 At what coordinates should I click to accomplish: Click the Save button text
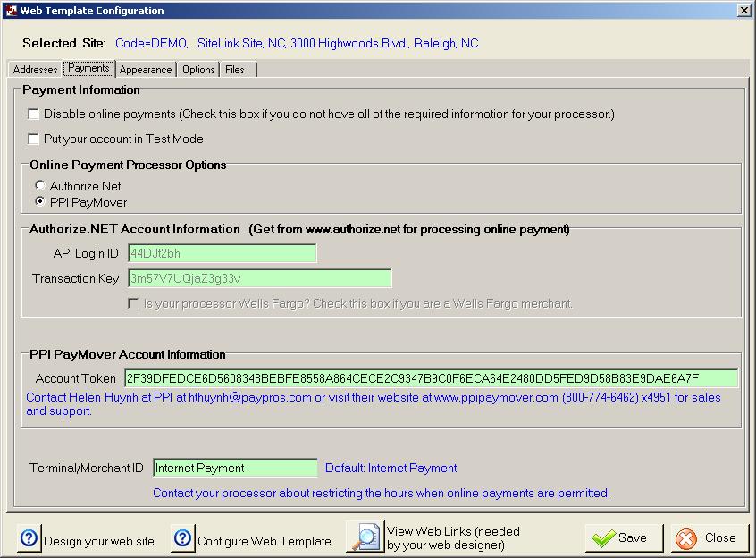(x=632, y=537)
